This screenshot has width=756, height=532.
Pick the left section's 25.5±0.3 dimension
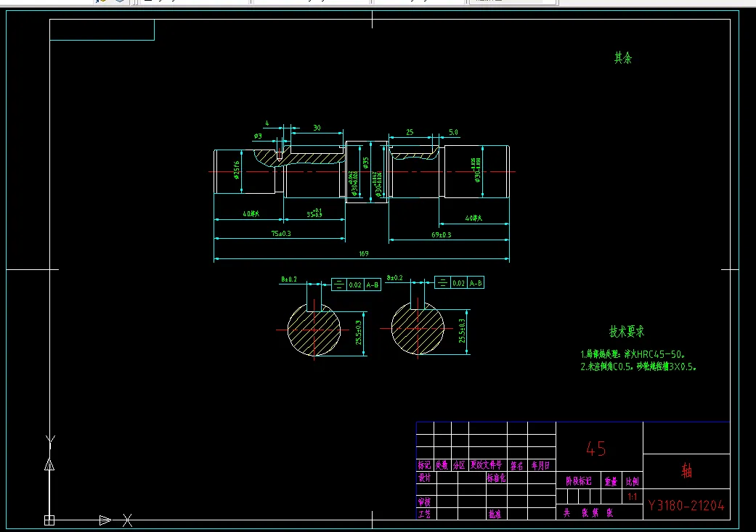(x=358, y=332)
